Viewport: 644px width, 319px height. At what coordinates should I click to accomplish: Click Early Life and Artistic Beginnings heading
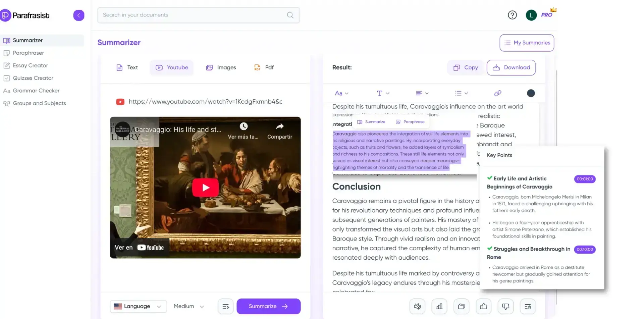point(520,183)
